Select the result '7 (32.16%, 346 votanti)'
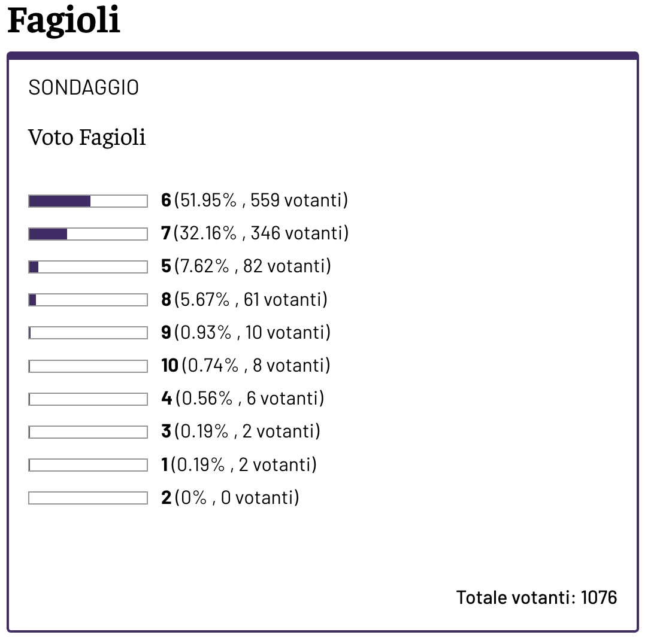 [x=255, y=233]
